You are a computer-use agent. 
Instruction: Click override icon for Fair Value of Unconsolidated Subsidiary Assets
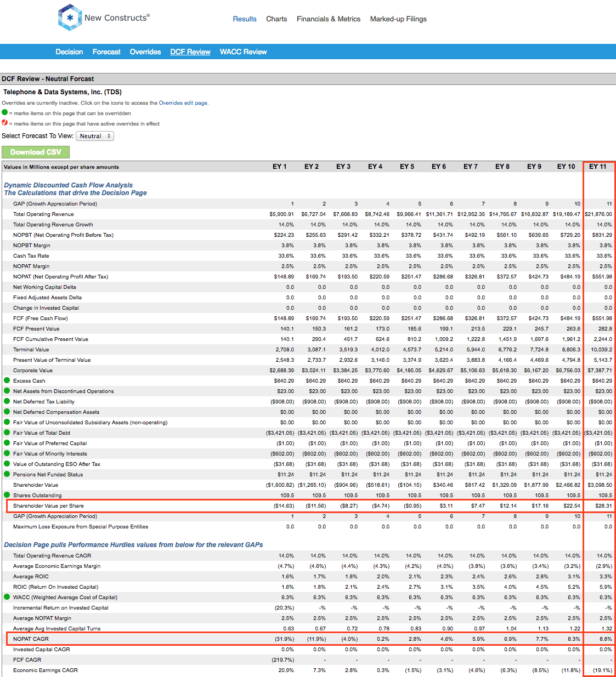(7, 422)
